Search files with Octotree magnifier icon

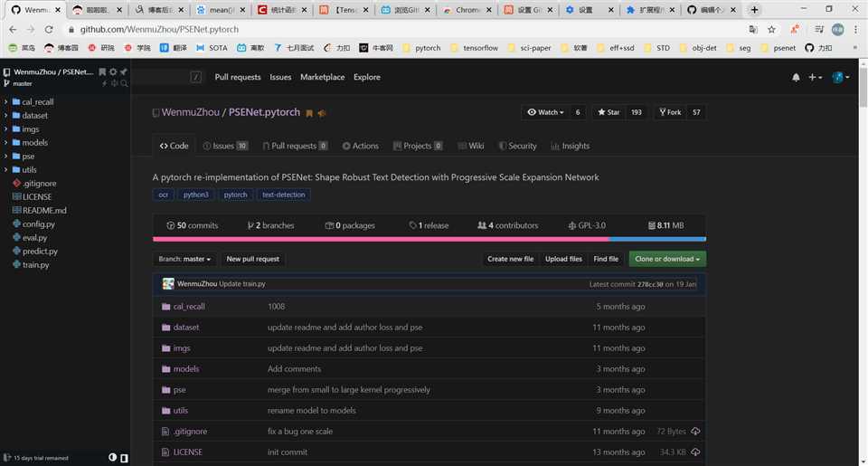[x=124, y=83]
